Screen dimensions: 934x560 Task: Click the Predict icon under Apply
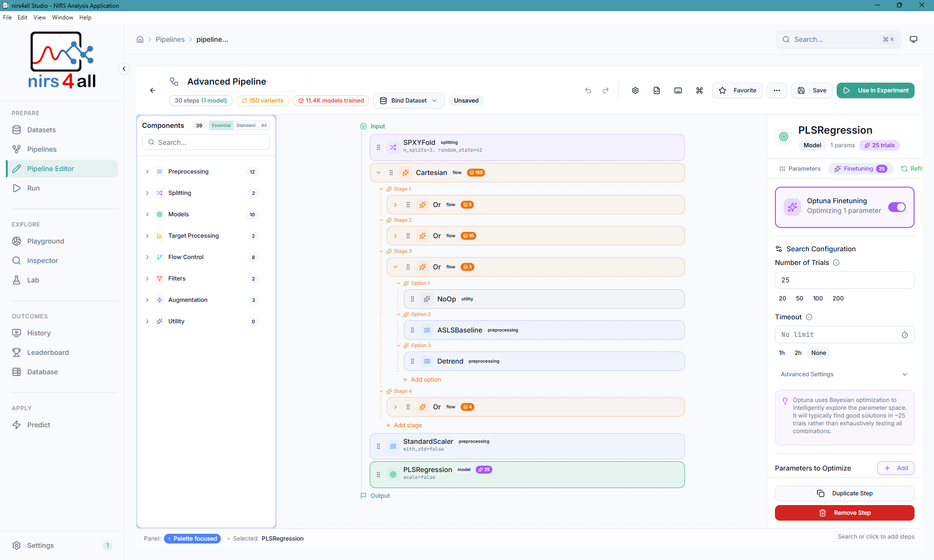click(17, 425)
